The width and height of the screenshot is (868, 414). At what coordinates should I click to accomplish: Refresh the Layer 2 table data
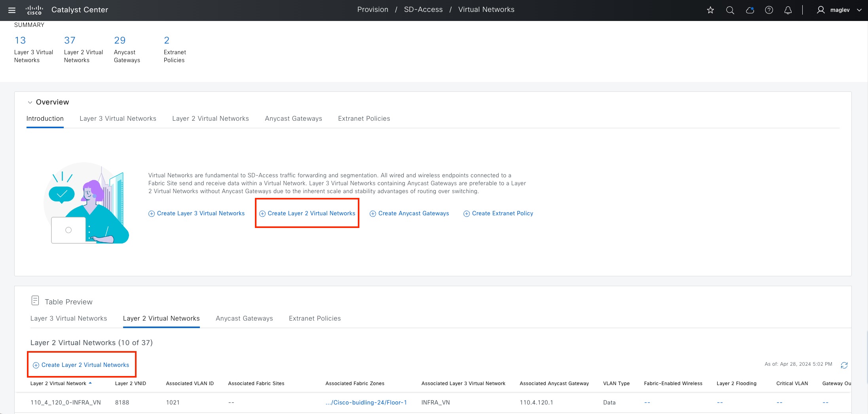pyautogui.click(x=844, y=365)
